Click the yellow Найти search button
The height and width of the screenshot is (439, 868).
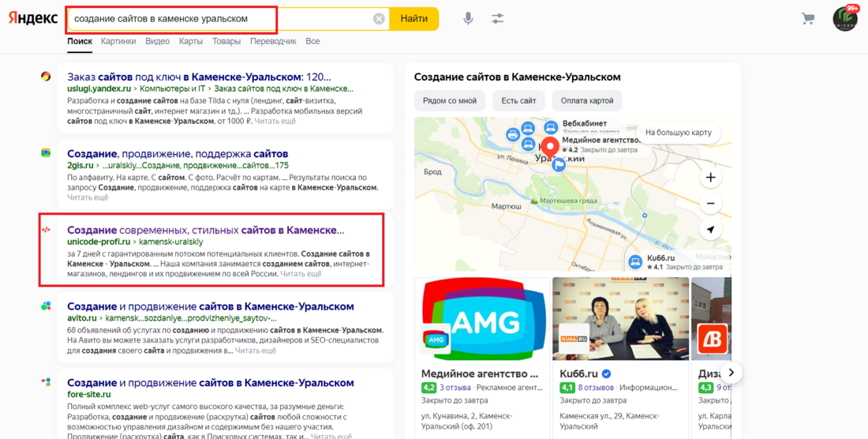(414, 19)
